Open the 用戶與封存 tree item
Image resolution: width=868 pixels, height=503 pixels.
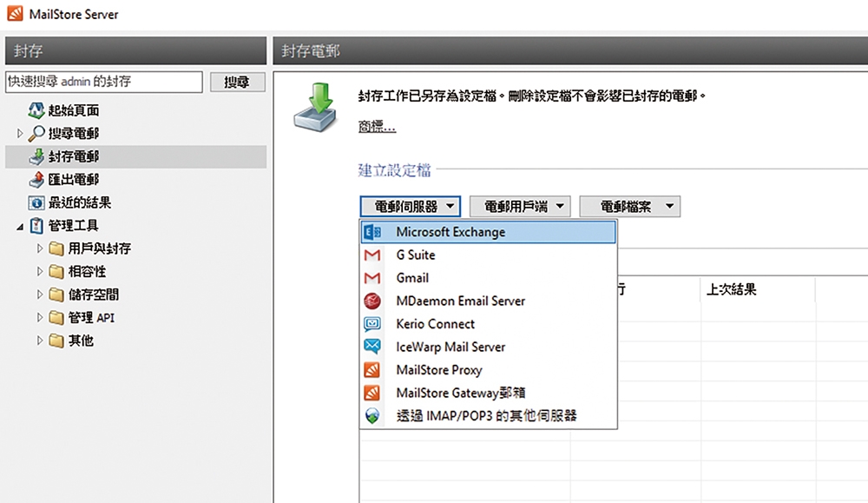[x=100, y=248]
